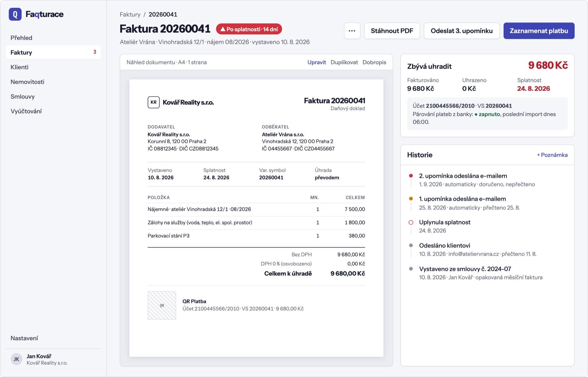Click the JK user avatar
Viewport: 588px width, 377px height.
(x=16, y=359)
